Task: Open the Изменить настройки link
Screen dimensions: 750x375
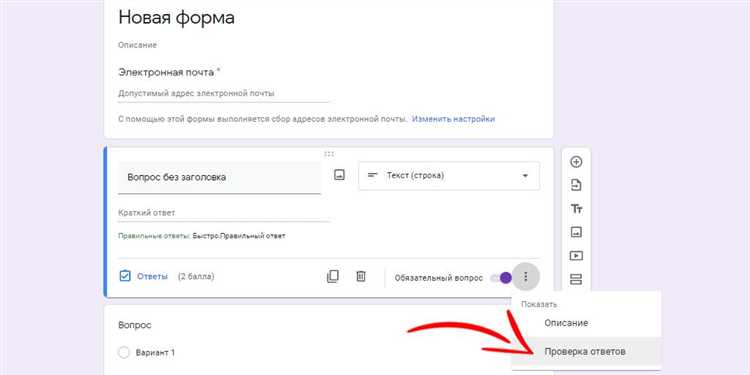Action: [453, 119]
